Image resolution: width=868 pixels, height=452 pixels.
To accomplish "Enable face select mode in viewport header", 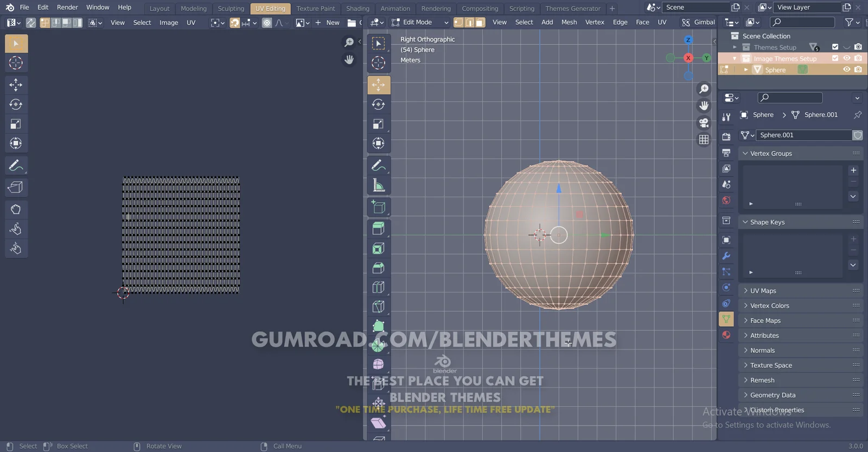I will pyautogui.click(x=480, y=22).
